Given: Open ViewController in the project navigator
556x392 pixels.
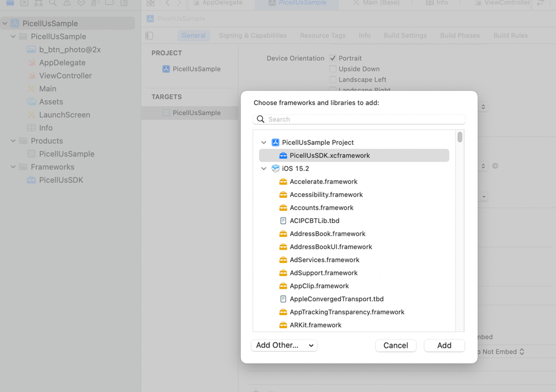Looking at the screenshot, I should [59, 76].
